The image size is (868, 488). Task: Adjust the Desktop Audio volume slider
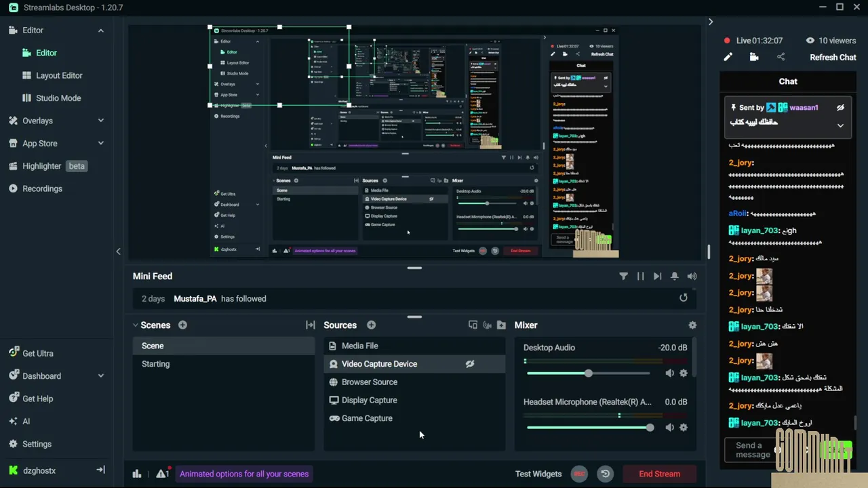click(589, 373)
